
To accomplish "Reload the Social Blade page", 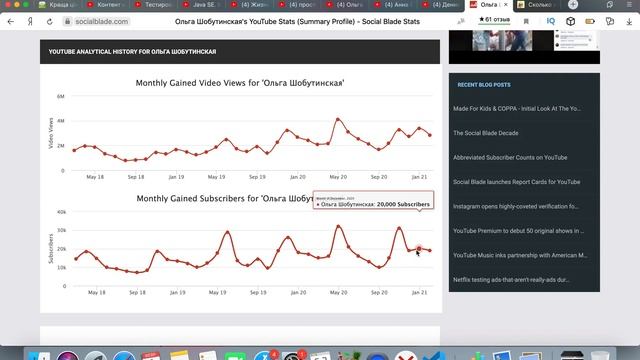I will click(49, 22).
